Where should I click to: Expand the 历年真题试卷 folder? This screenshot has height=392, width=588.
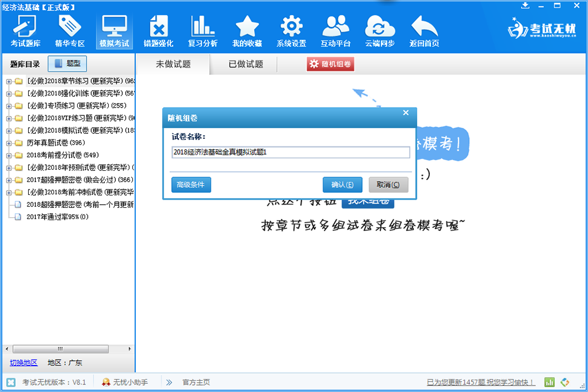[x=9, y=143]
